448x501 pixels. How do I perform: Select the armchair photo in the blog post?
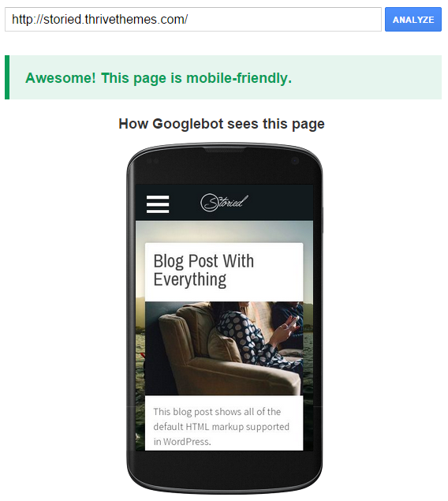click(x=224, y=348)
